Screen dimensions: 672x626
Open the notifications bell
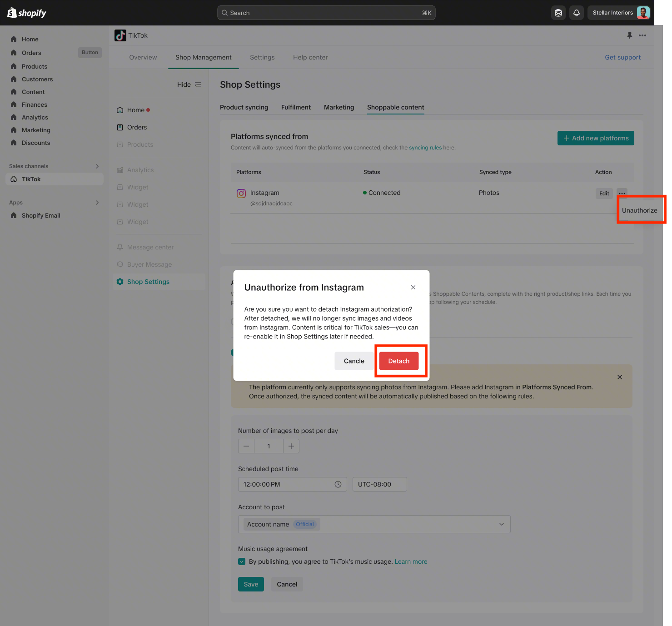577,13
